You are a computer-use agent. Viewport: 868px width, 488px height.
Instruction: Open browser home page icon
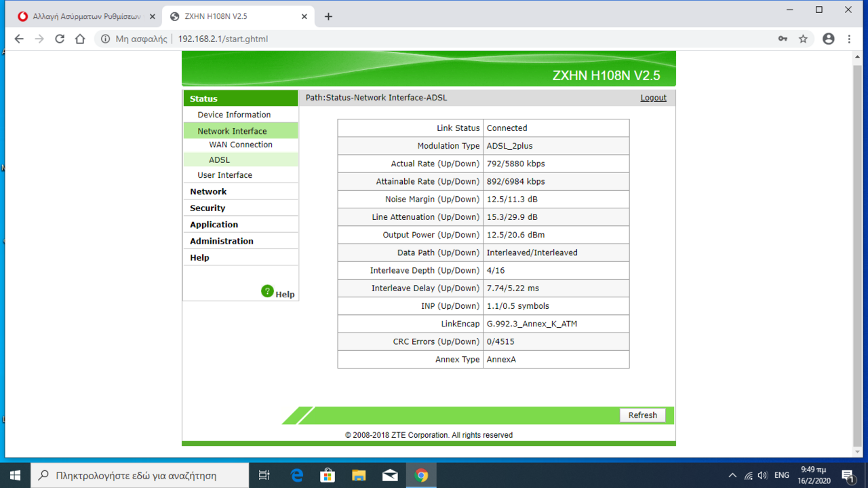tap(80, 39)
